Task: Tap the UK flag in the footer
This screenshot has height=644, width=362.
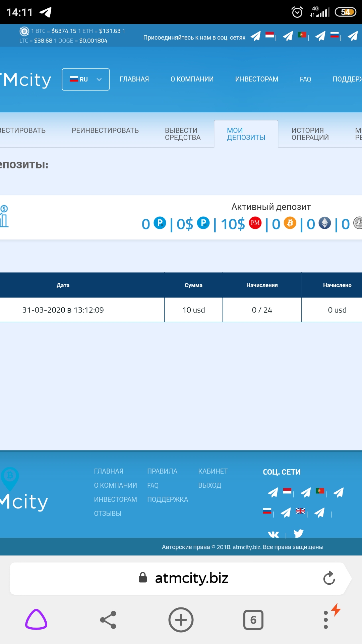Action: pos(300,511)
